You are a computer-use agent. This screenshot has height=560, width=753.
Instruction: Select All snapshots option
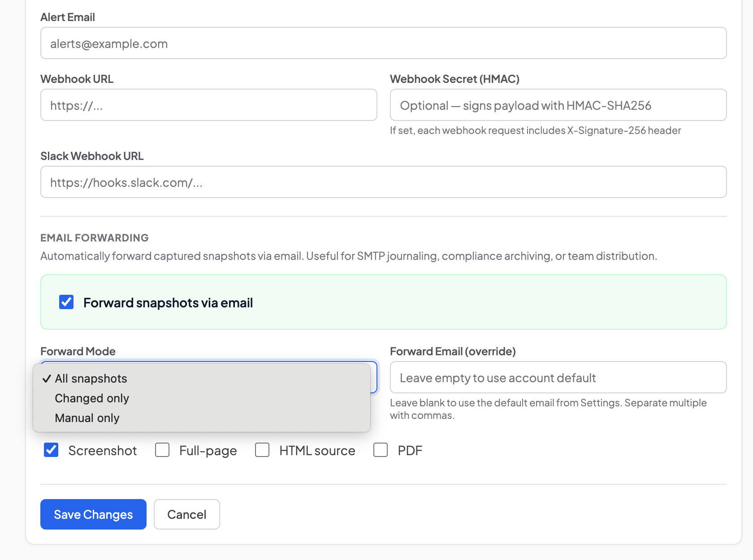click(x=202, y=379)
